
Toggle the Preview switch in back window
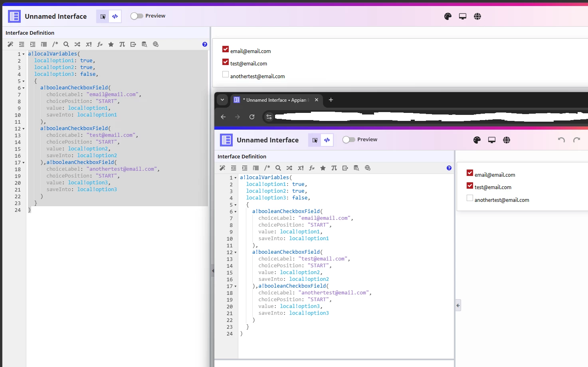pyautogui.click(x=137, y=16)
